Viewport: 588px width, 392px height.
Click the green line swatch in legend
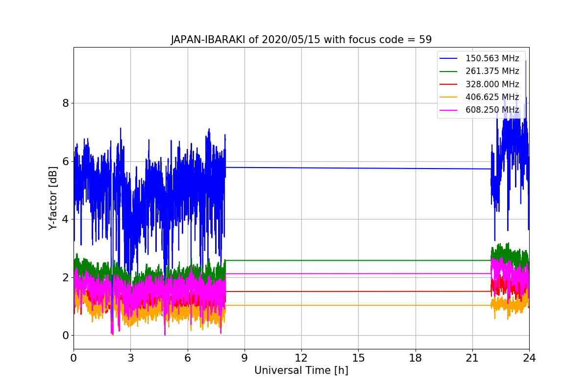tap(449, 72)
